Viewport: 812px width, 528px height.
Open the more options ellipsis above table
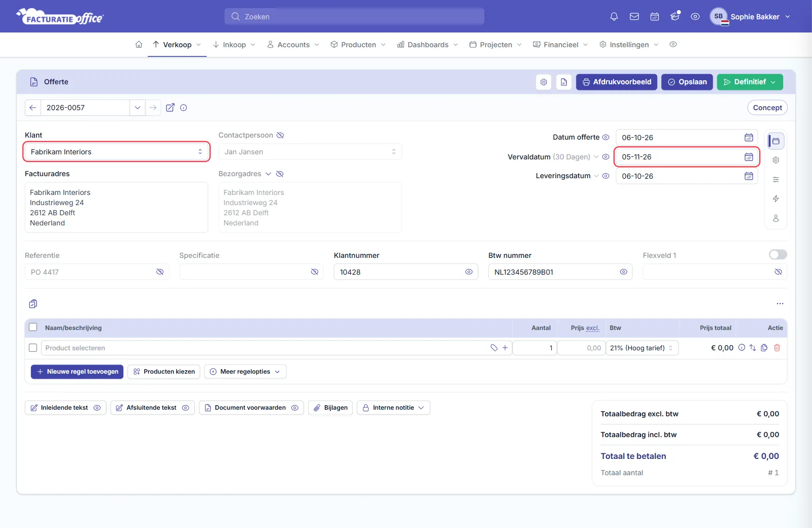[x=780, y=304]
